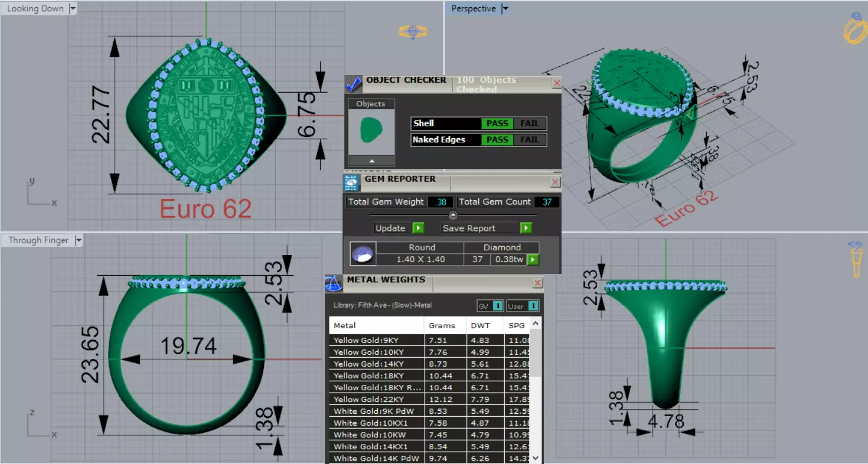
Task: Click the Metal Weights scrollbar thumb
Action: coord(536,353)
